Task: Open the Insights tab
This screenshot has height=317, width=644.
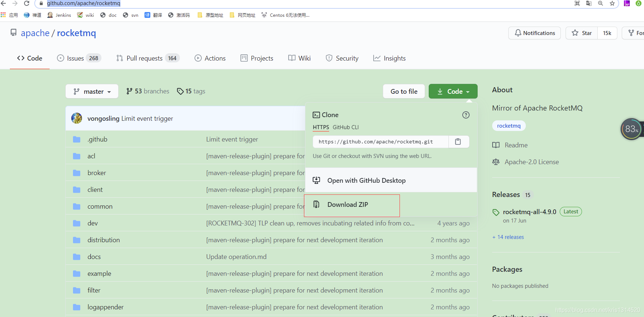Action: pos(389,58)
